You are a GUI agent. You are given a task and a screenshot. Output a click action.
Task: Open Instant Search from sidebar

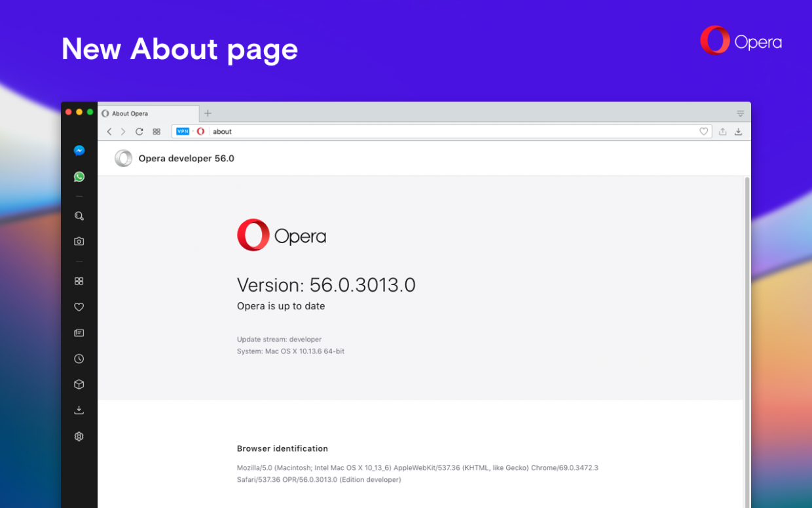coord(79,216)
